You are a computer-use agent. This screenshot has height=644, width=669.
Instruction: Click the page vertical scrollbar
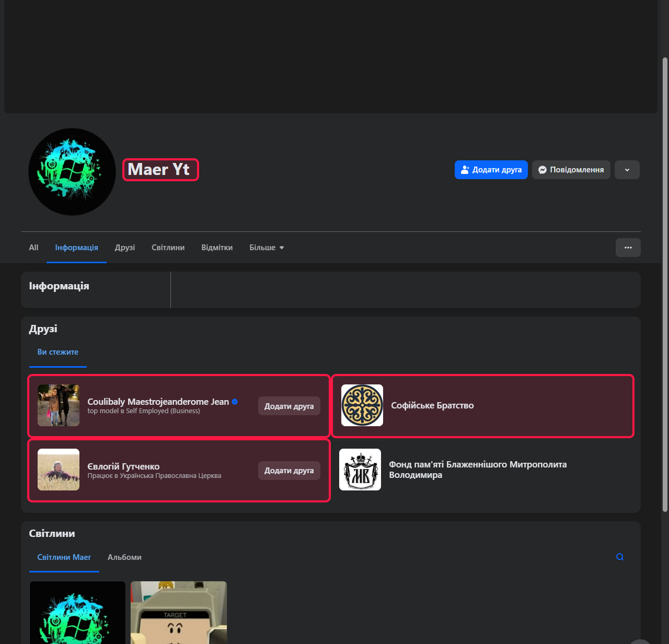tap(665, 285)
